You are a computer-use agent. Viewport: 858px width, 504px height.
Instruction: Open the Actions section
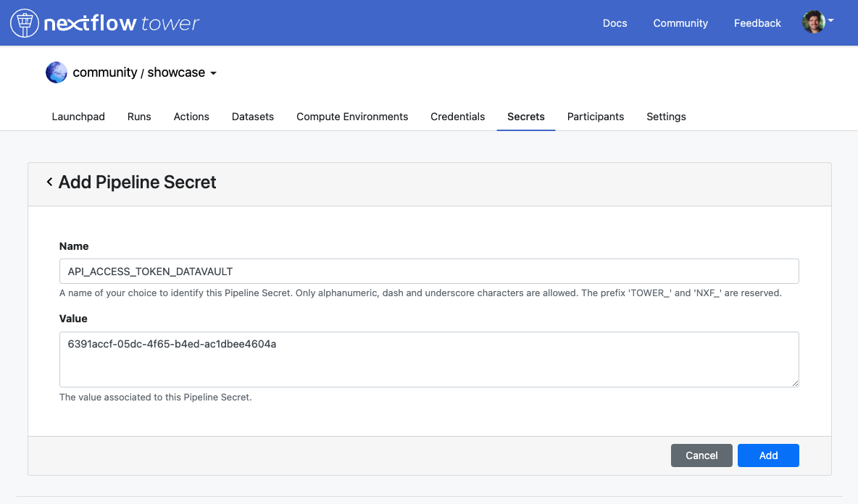191,117
